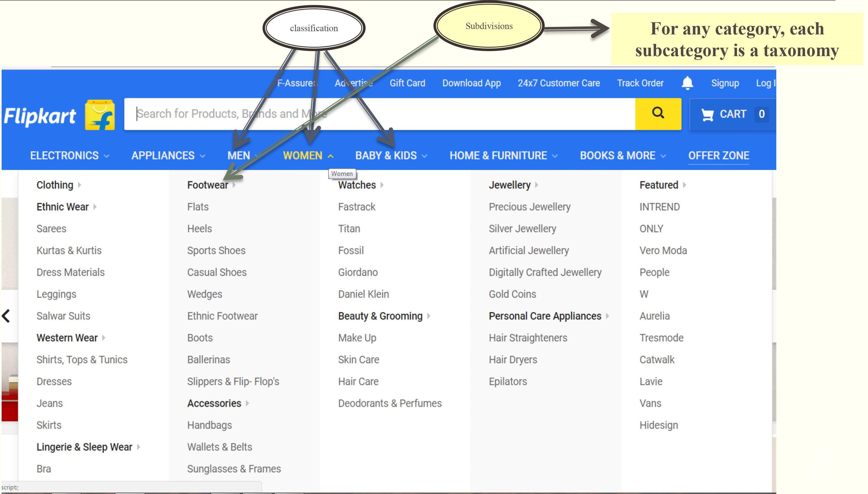Viewport: 868px width, 494px height.
Task: Click the left carousel arrow
Action: (6, 316)
